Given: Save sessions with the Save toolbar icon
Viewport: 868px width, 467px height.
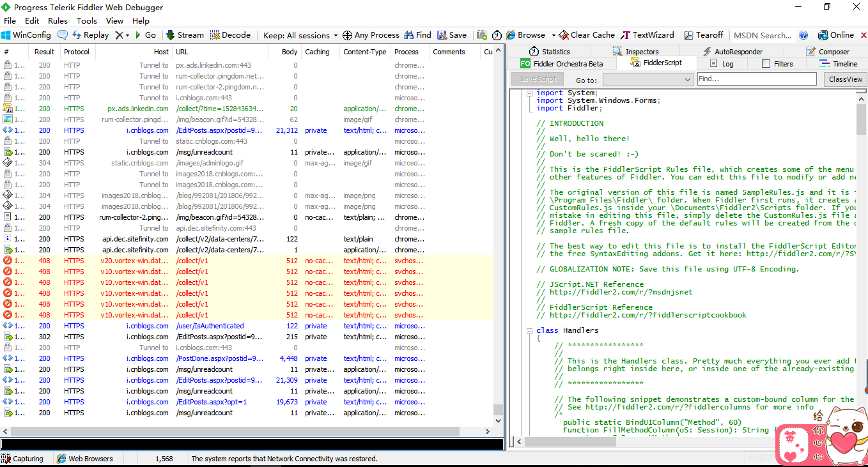Looking at the screenshot, I should coord(451,35).
